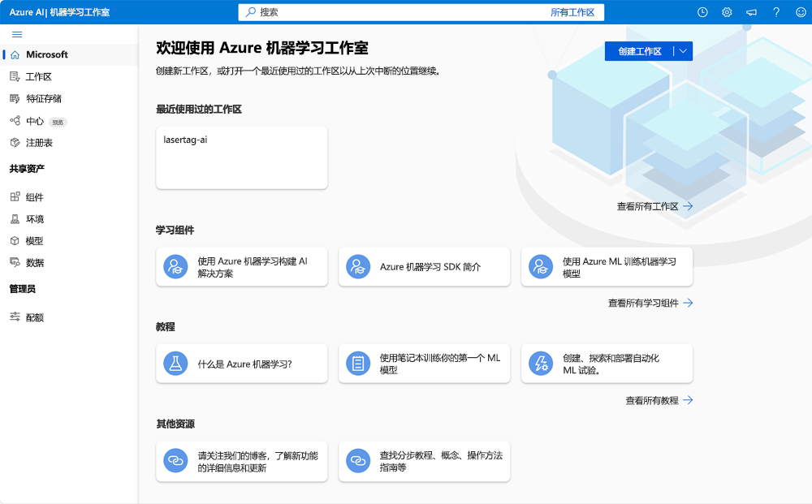The image size is (812, 504).
Task: Open 数据 text in the sidebar
Action: [35, 263]
